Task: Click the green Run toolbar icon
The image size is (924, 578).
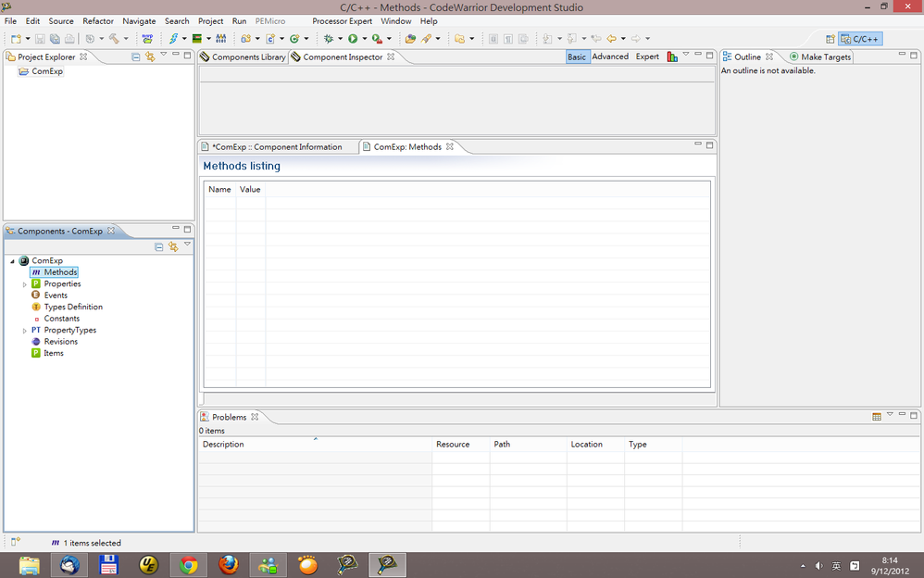Action: [353, 39]
